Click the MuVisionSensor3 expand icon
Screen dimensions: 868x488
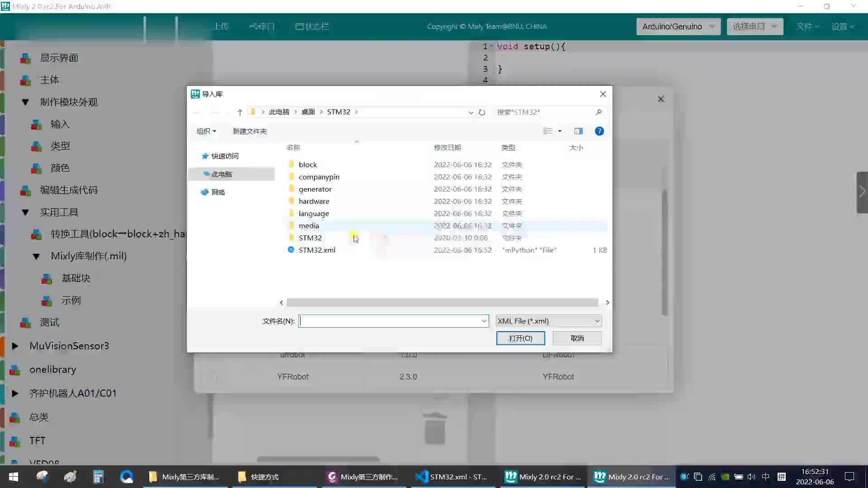point(15,346)
